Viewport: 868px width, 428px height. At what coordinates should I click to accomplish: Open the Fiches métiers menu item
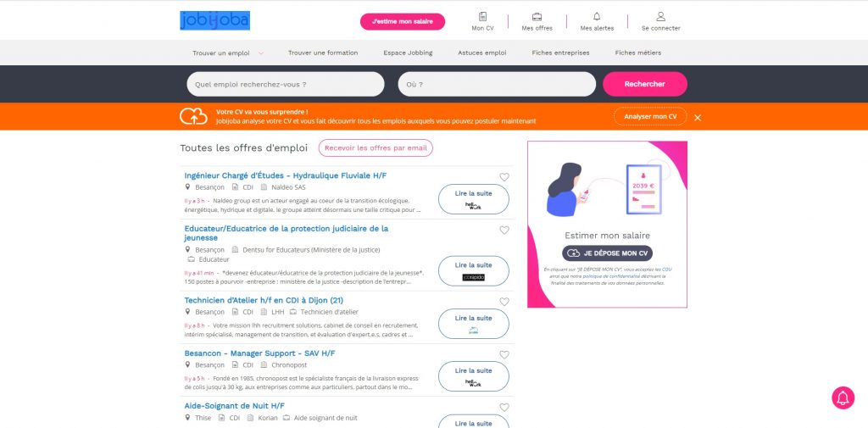pos(637,53)
